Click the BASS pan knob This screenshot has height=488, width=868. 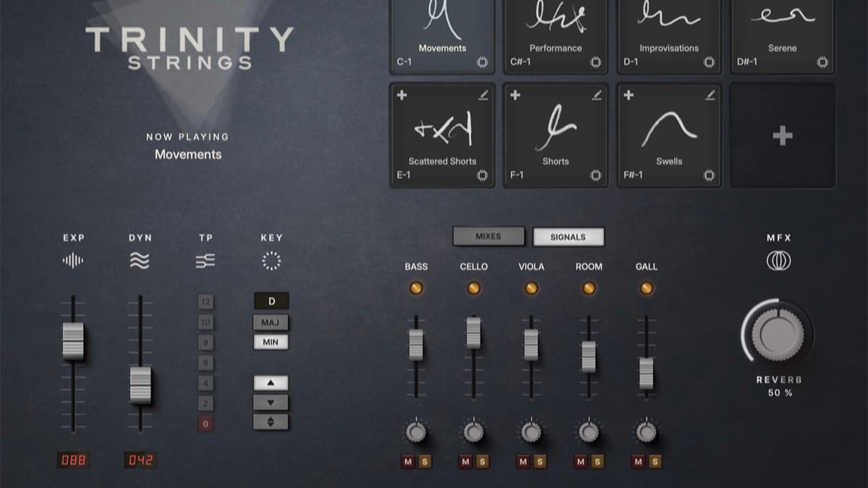(416, 432)
